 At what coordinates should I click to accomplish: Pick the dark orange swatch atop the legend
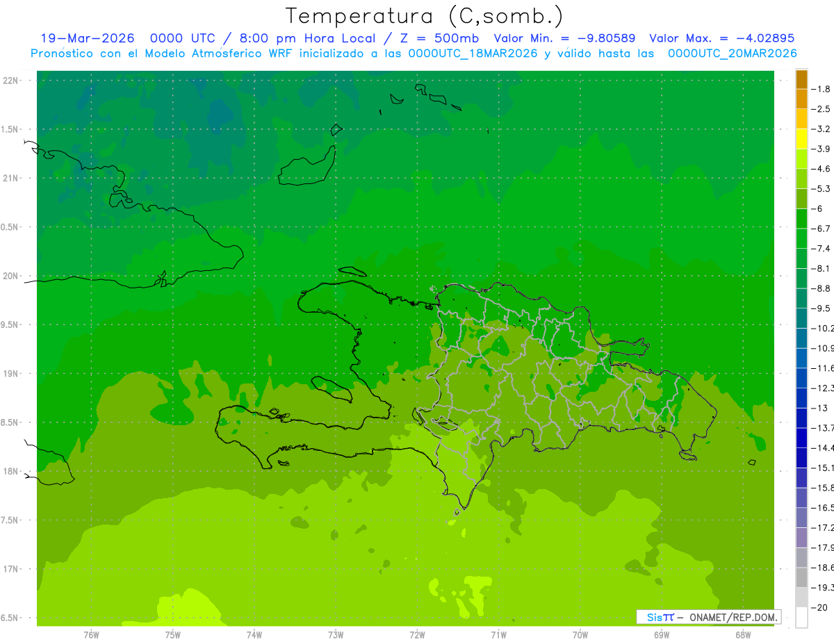801,79
